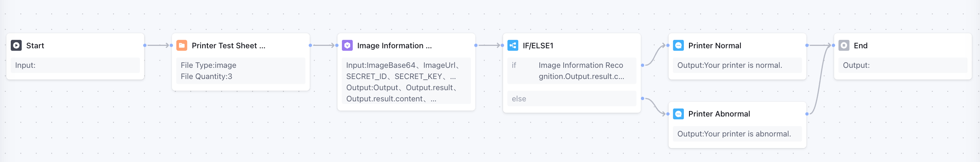Click the IF/ELSE1 branch icon
This screenshot has width=980, height=162.
coord(513,45)
